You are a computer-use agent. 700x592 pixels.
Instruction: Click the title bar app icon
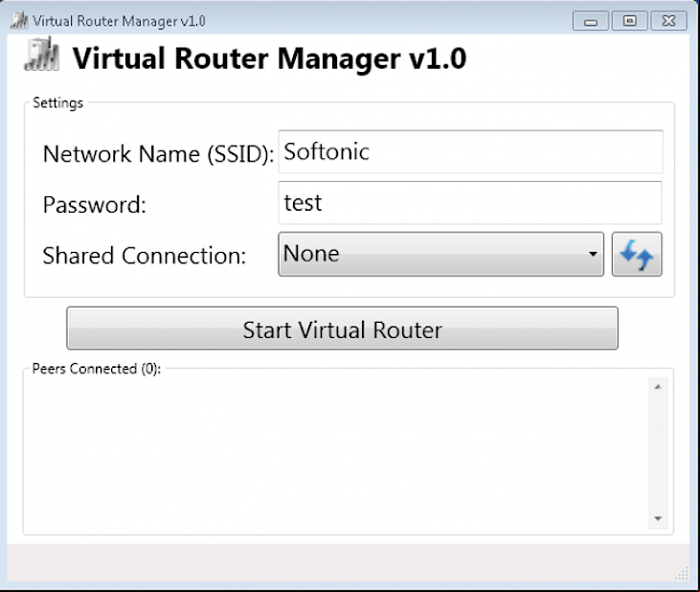[19, 20]
